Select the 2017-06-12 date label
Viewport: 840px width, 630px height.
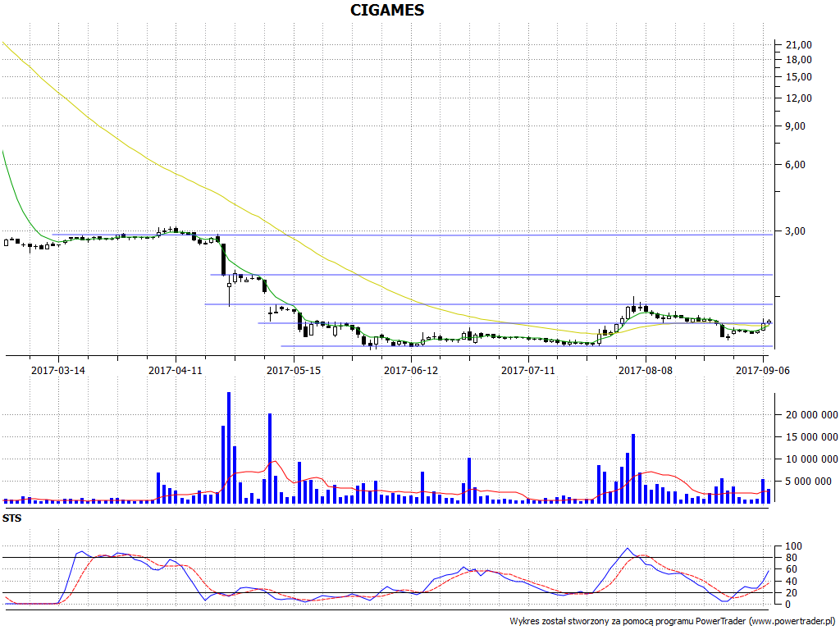click(411, 370)
